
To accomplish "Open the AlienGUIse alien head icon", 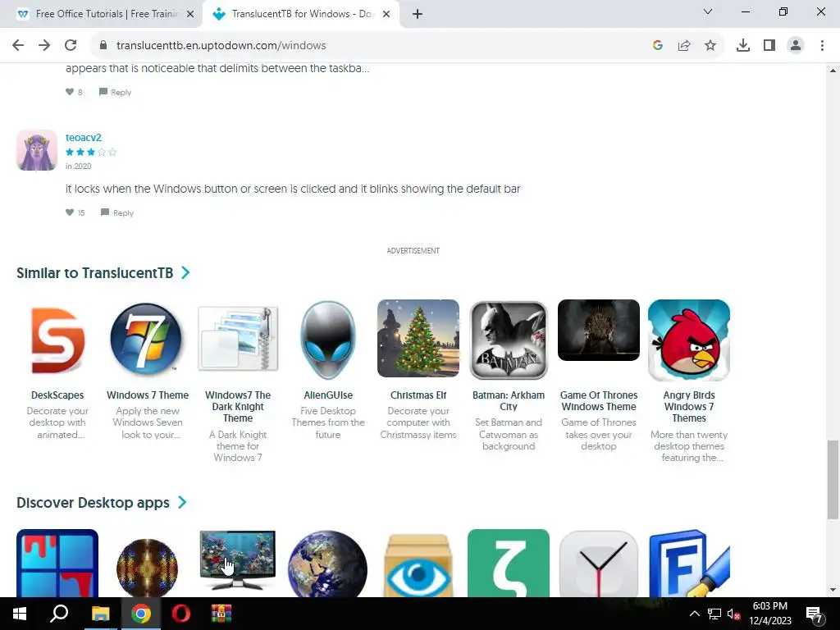I will tap(328, 340).
